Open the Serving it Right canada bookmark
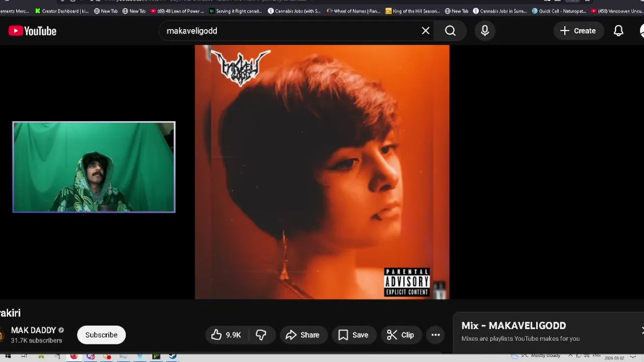The image size is (644, 362). click(235, 11)
